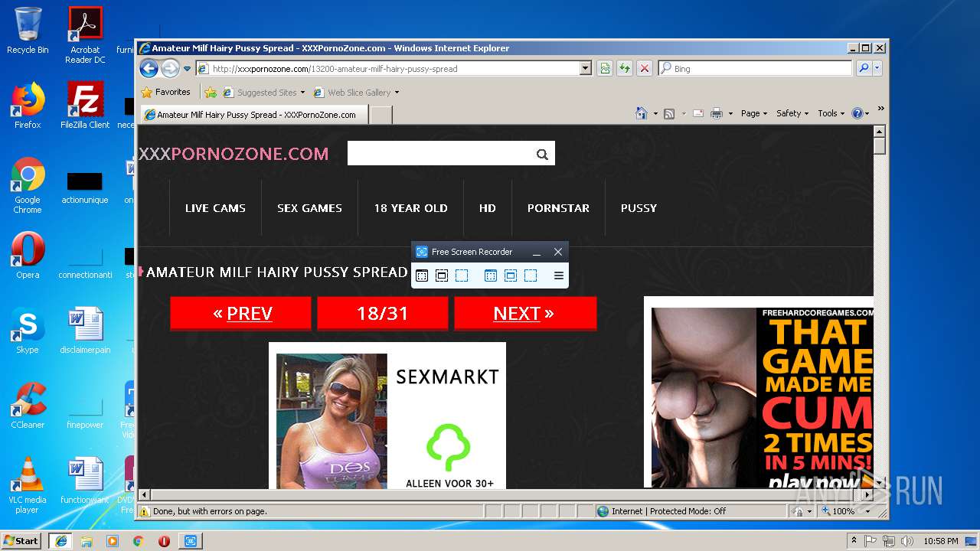Open a new blank tab button
980x551 pixels.
pos(381,115)
